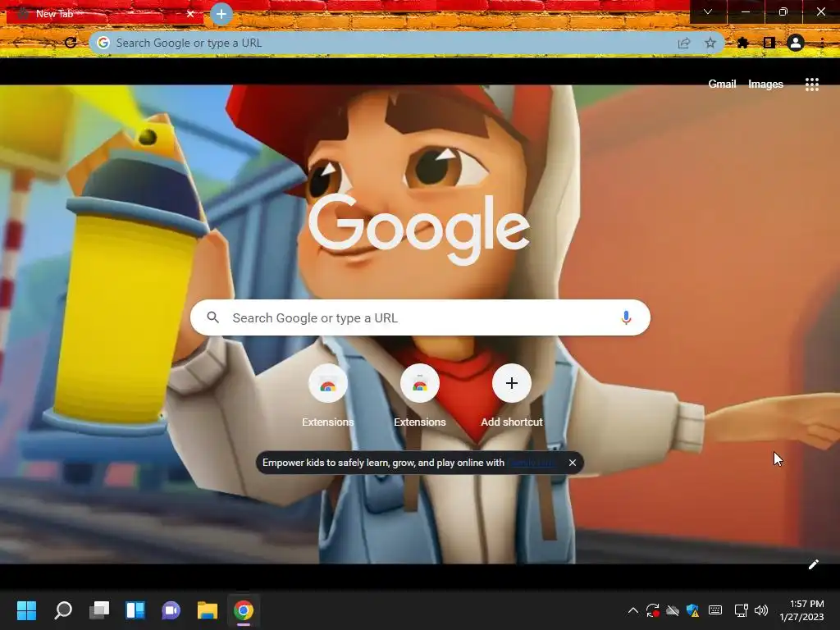Viewport: 840px width, 630px height.
Task: Open the Images link
Action: [765, 84]
